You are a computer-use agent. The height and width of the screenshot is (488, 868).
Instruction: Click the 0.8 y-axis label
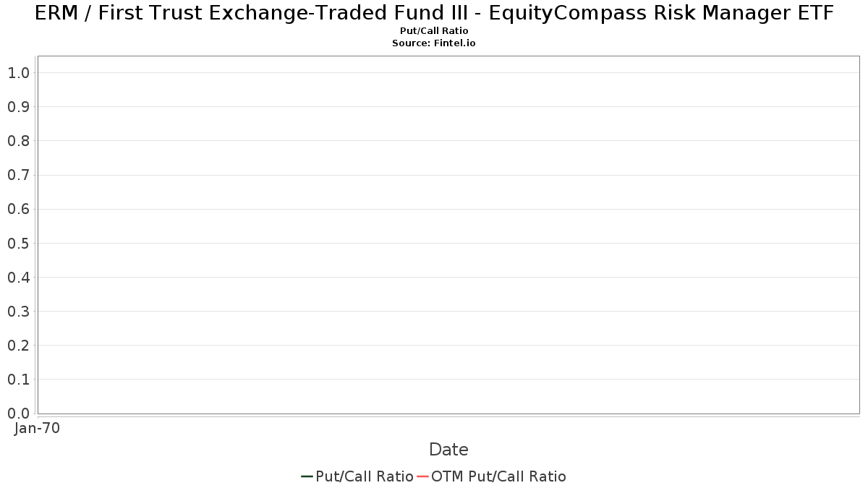coord(19,140)
